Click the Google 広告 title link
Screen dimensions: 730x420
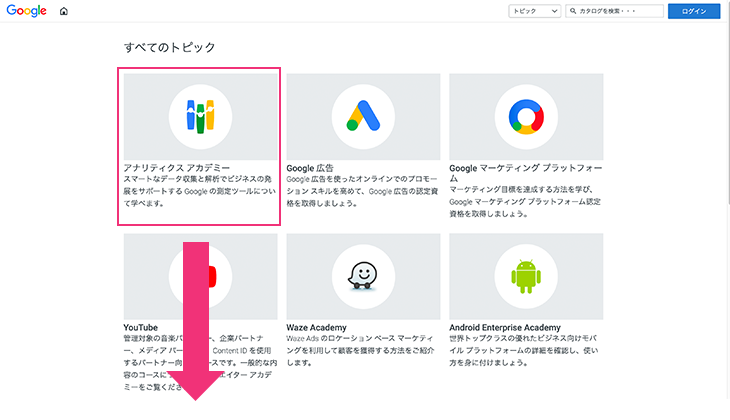coord(310,168)
